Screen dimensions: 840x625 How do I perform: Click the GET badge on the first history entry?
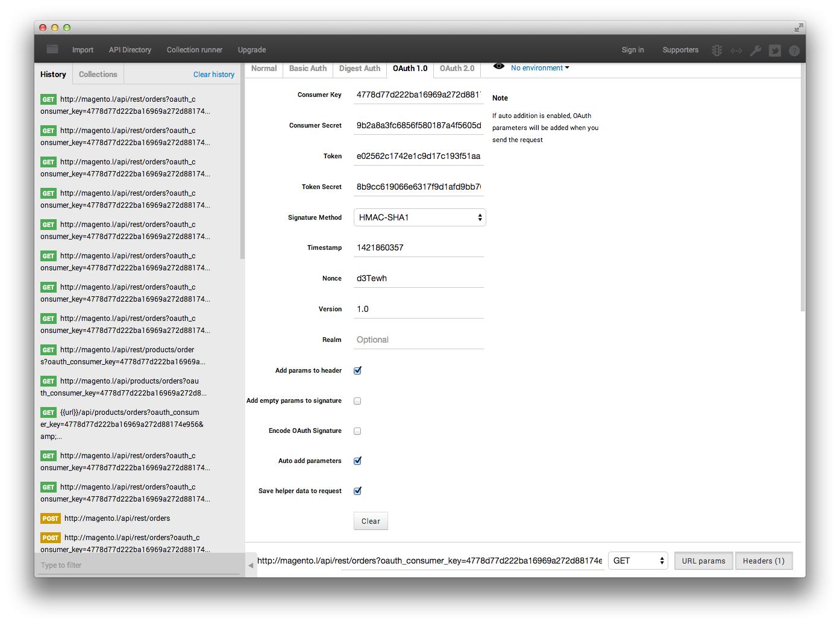48,99
